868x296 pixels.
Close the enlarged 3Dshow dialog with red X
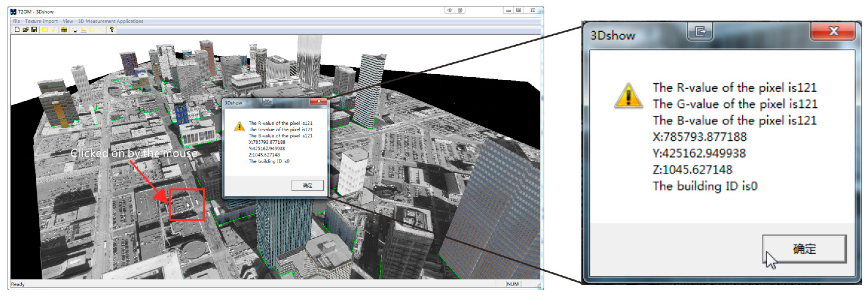click(x=833, y=31)
